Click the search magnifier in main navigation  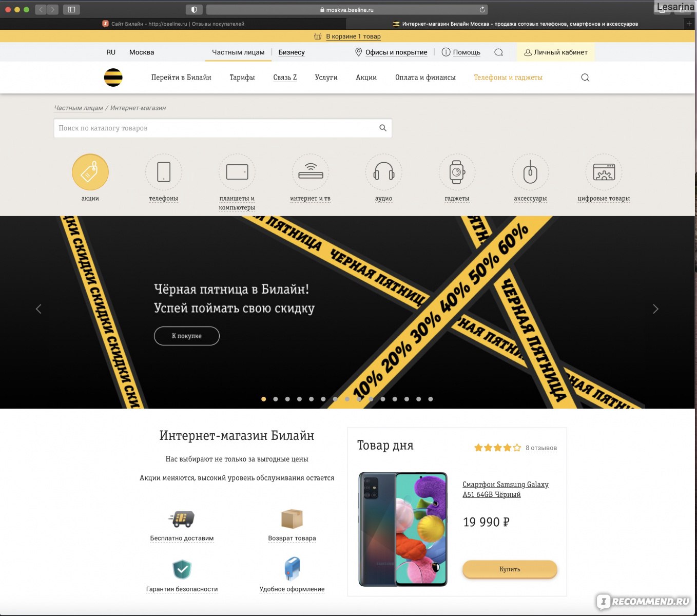click(x=585, y=78)
